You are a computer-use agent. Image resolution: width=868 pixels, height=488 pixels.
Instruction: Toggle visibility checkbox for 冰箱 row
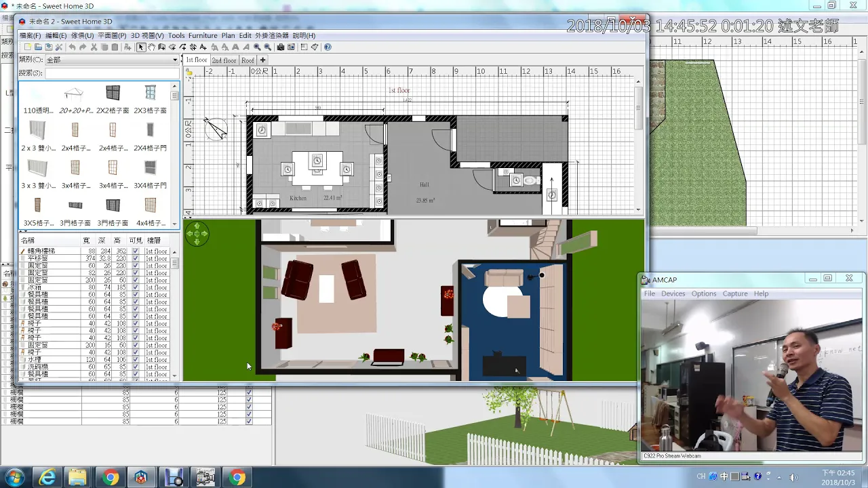(x=136, y=287)
